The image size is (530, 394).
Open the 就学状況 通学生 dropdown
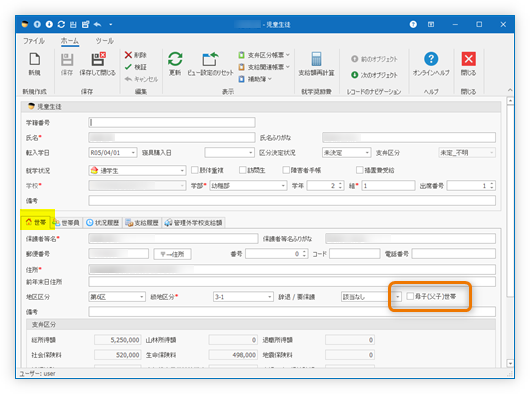(x=182, y=171)
